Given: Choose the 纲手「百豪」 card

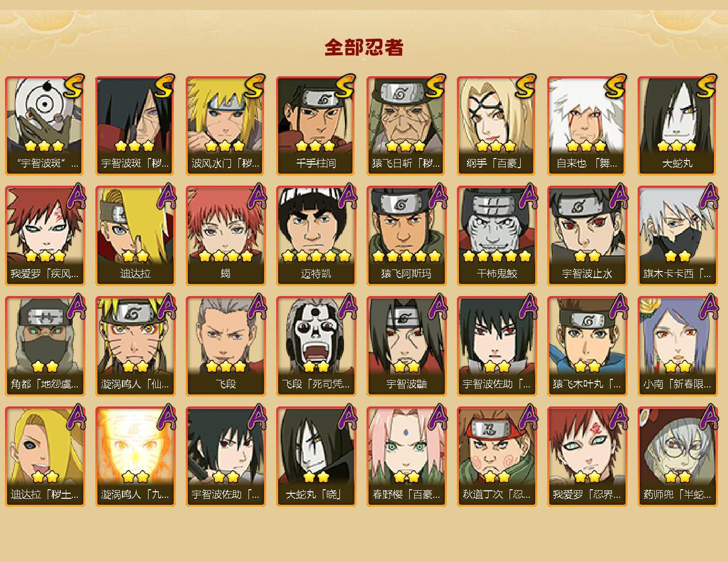Looking at the screenshot, I should point(497,125).
